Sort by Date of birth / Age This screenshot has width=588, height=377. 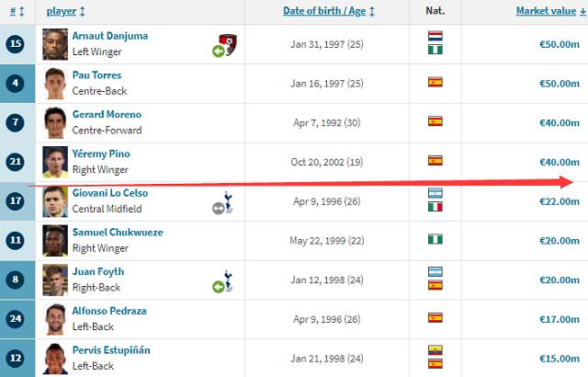329,11
